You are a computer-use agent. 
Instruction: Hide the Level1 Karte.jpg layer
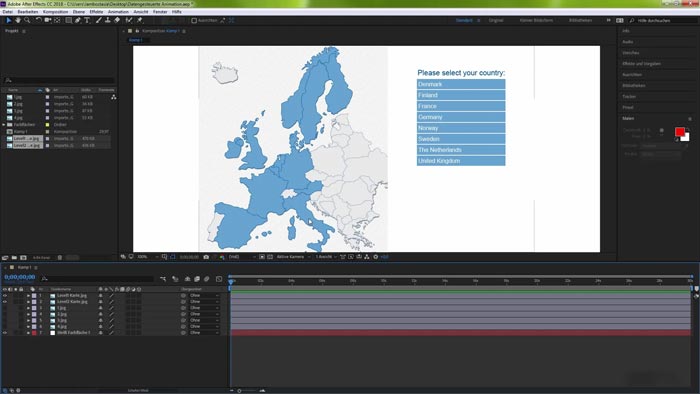click(x=5, y=295)
